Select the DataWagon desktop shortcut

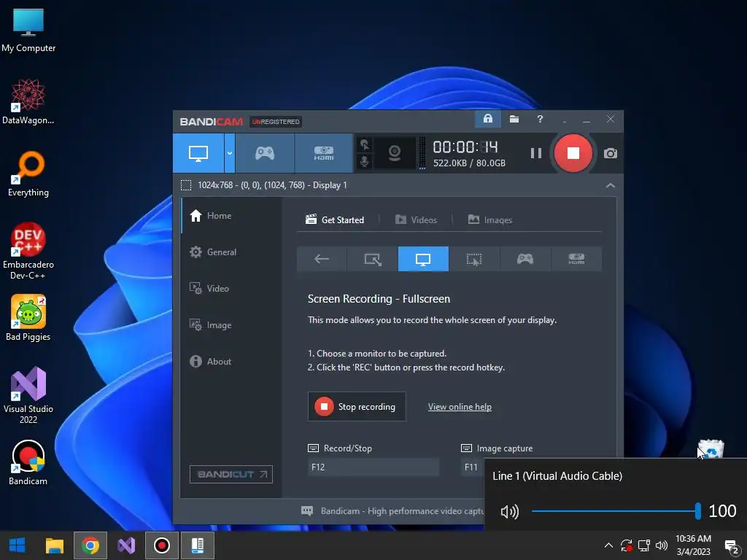(x=28, y=102)
